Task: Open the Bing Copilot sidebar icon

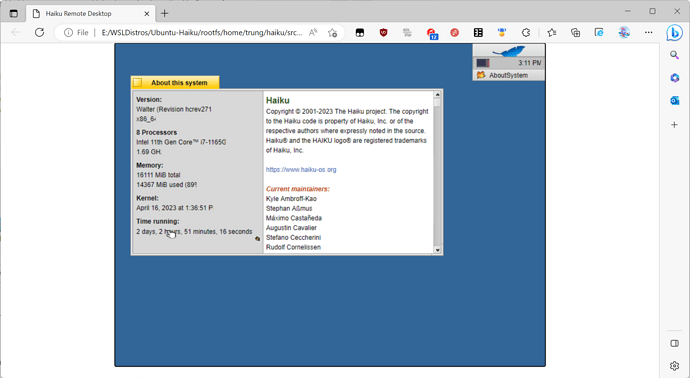Action: 674,33
